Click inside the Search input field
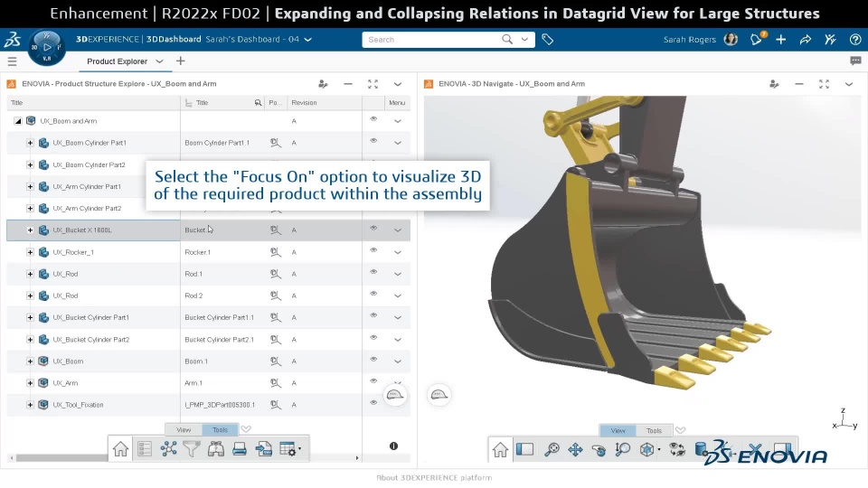The image size is (868, 488). pos(432,39)
